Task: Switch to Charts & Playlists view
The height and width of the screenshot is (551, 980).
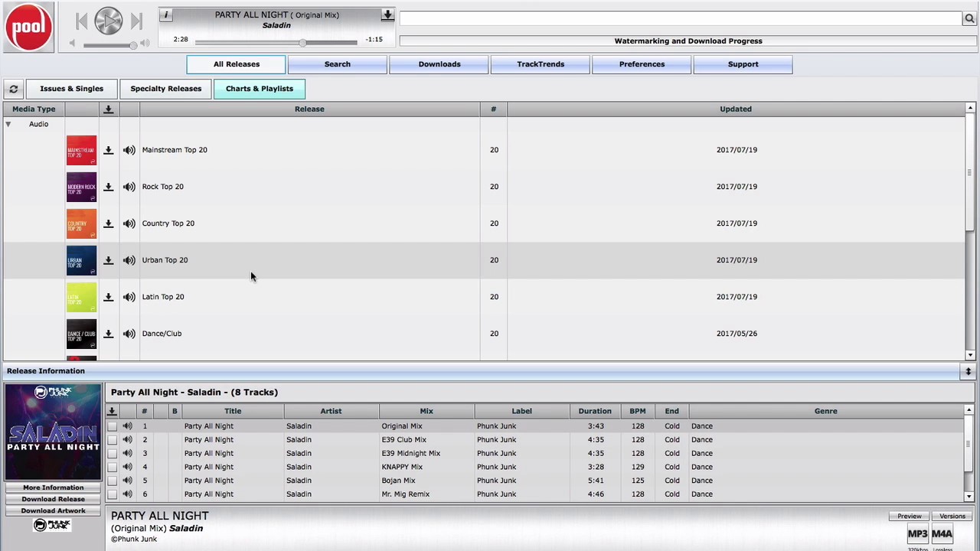Action: (260, 89)
